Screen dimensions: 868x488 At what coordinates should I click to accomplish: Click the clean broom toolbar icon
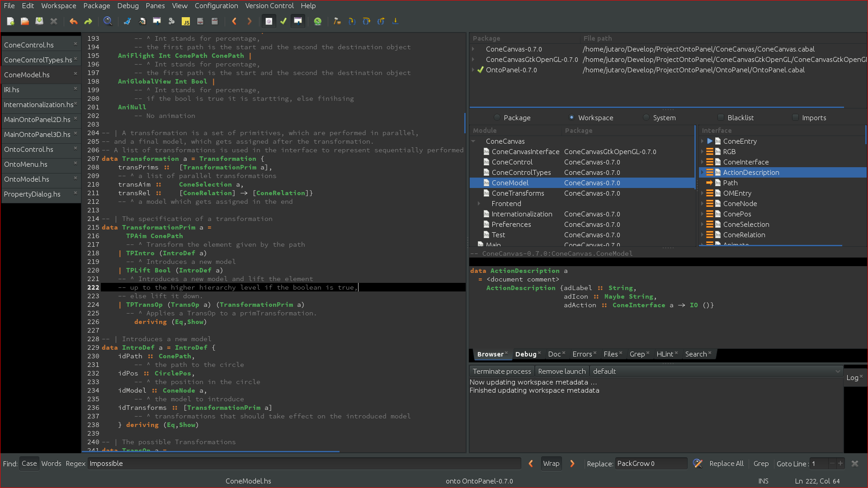tap(127, 21)
